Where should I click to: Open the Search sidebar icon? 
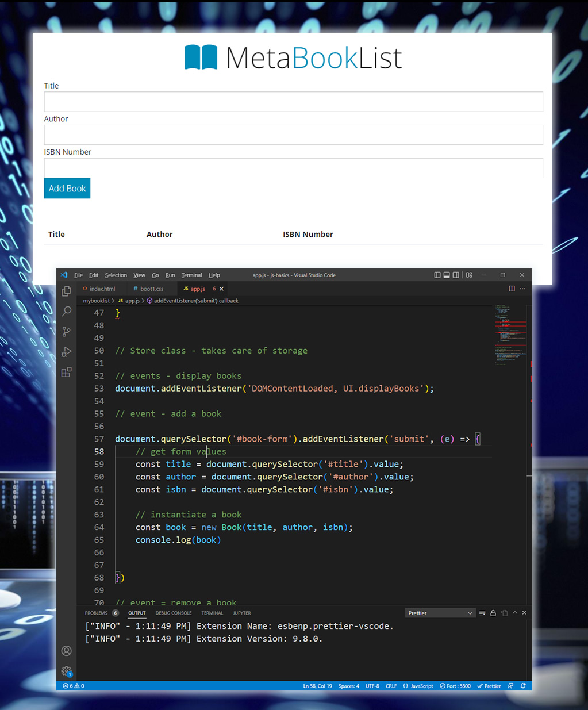pos(66,311)
